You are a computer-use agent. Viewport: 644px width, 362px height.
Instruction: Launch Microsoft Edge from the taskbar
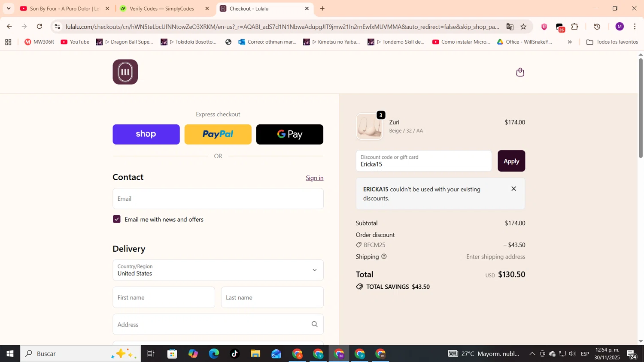[x=214, y=354]
